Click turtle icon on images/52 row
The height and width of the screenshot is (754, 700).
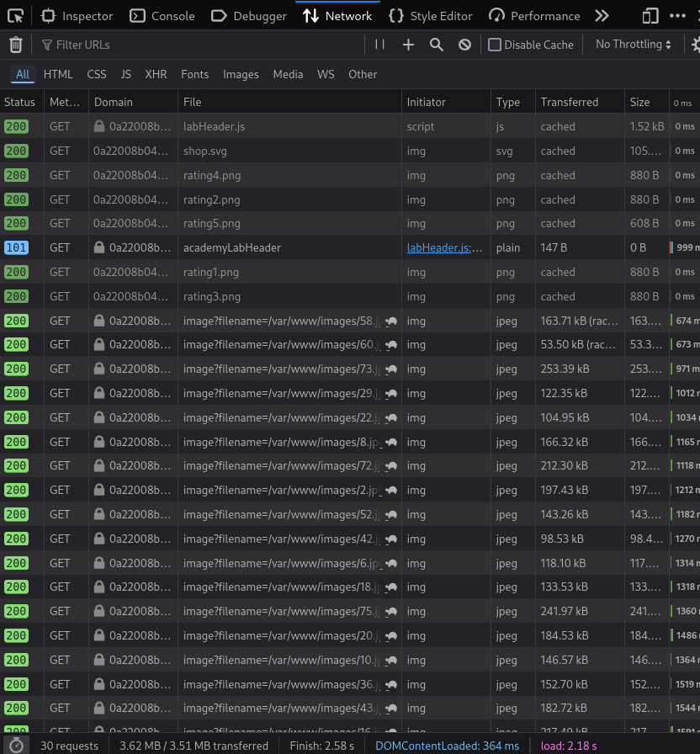coord(391,514)
